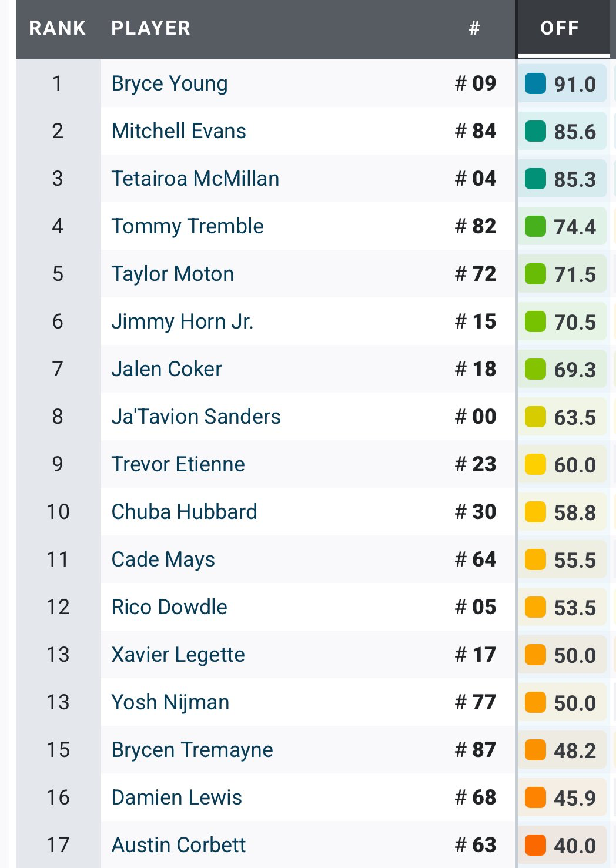Click green grade swatch beside 74.4
Viewport: 616px width, 868px height.
[535, 227]
